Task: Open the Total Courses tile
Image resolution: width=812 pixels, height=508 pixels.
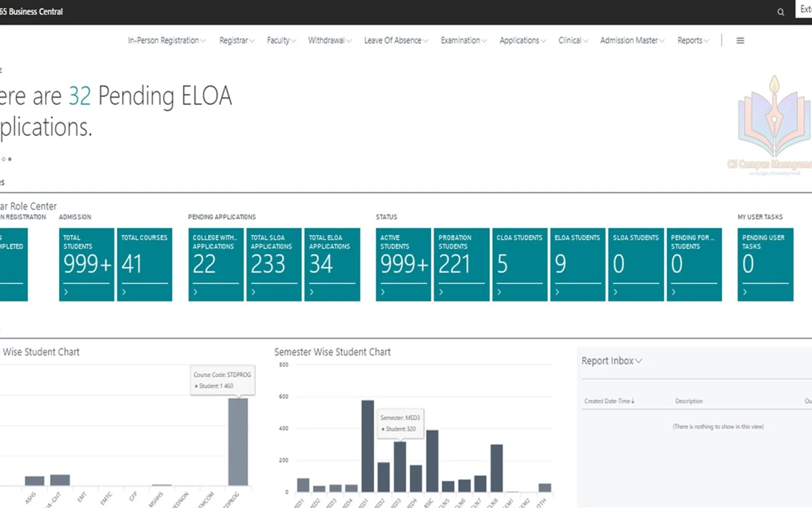Action: click(145, 264)
